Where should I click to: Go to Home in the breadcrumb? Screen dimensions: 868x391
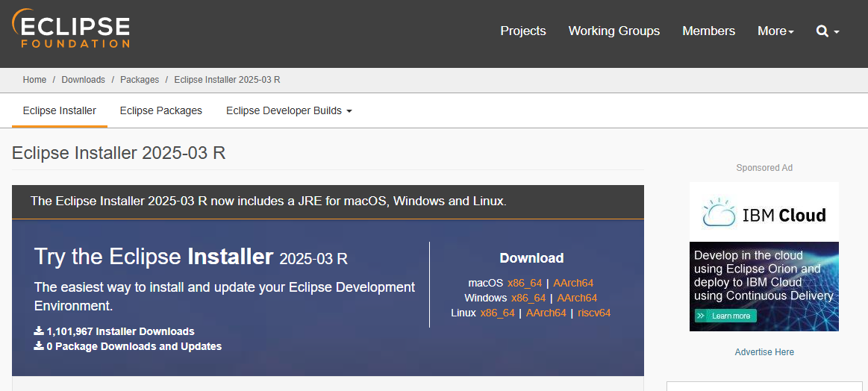coord(34,80)
